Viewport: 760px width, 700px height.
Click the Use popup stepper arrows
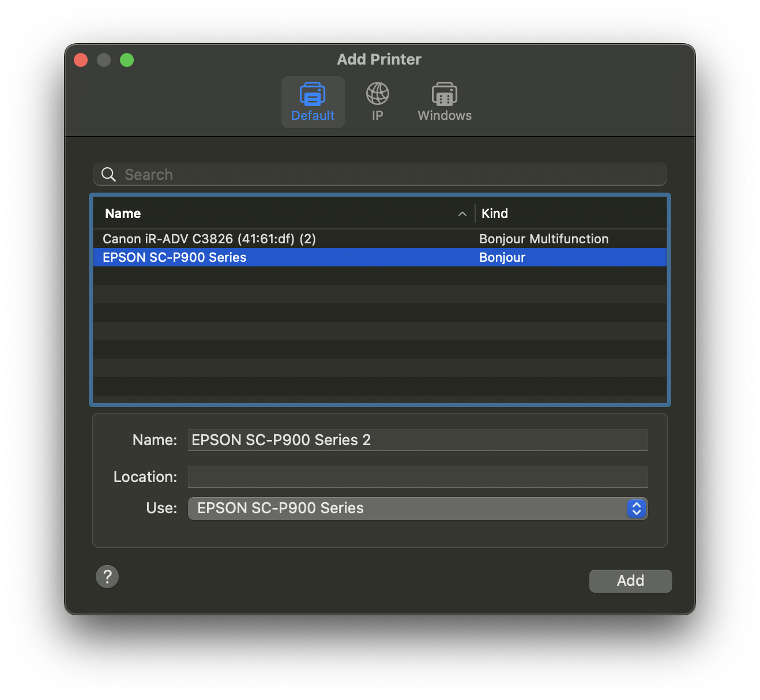point(636,508)
